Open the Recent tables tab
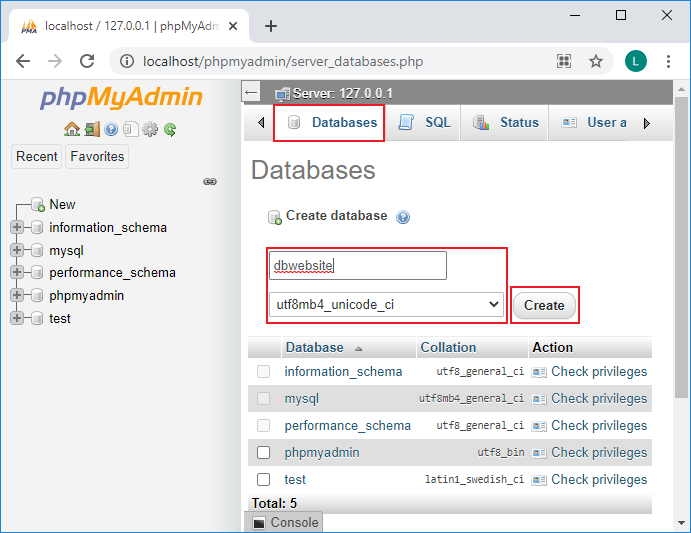Viewport: 691px width, 533px height. coord(37,157)
